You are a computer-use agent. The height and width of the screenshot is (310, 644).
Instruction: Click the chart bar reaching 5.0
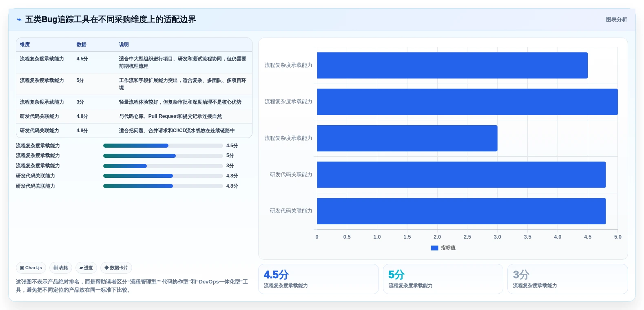(x=467, y=102)
